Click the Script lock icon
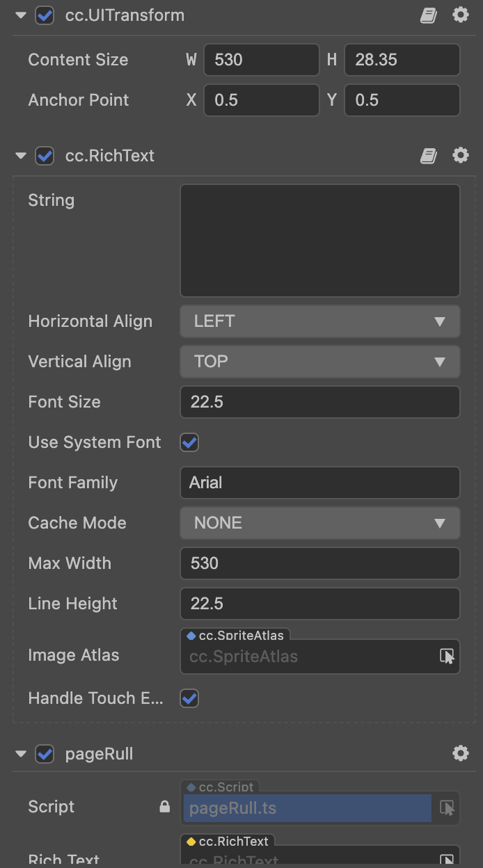 coord(165,807)
